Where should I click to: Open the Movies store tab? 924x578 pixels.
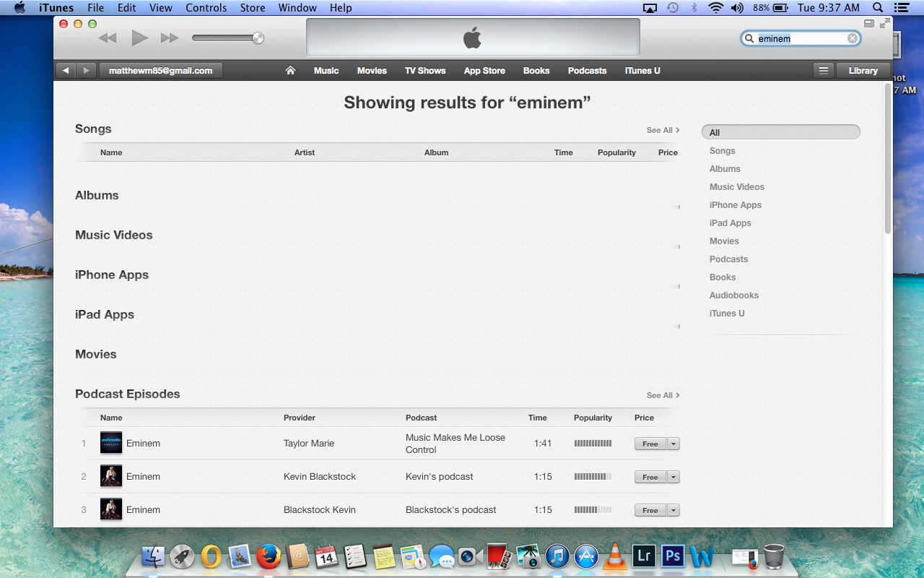pos(372,71)
